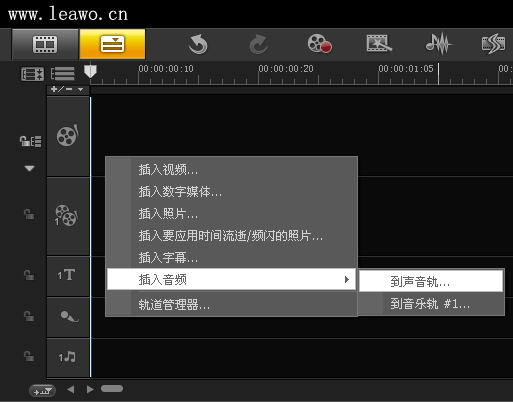
Task: Click ruler at 00:00:00:20
Action: (x=286, y=69)
